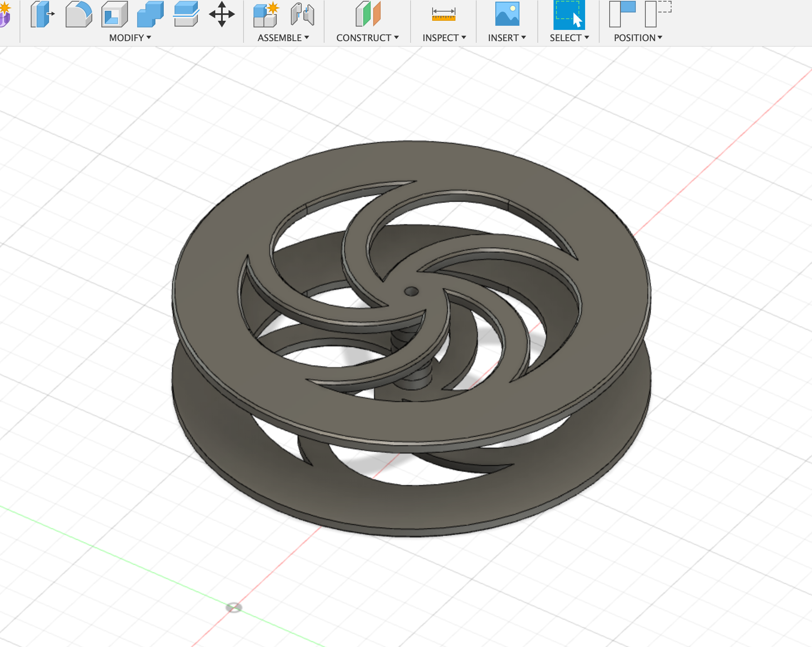Click the New Component icon
This screenshot has width=812, height=647.
pyautogui.click(x=266, y=15)
